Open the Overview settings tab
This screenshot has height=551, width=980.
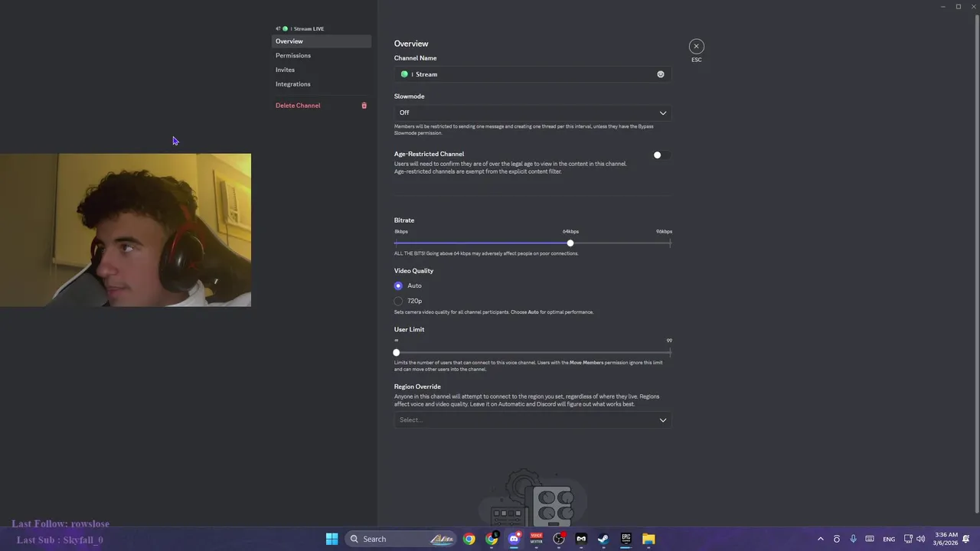322,41
